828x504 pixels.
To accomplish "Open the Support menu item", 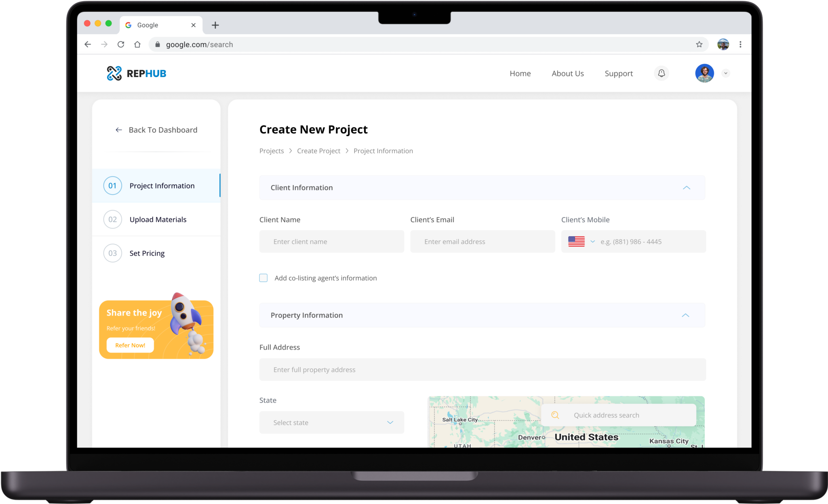I will [618, 73].
